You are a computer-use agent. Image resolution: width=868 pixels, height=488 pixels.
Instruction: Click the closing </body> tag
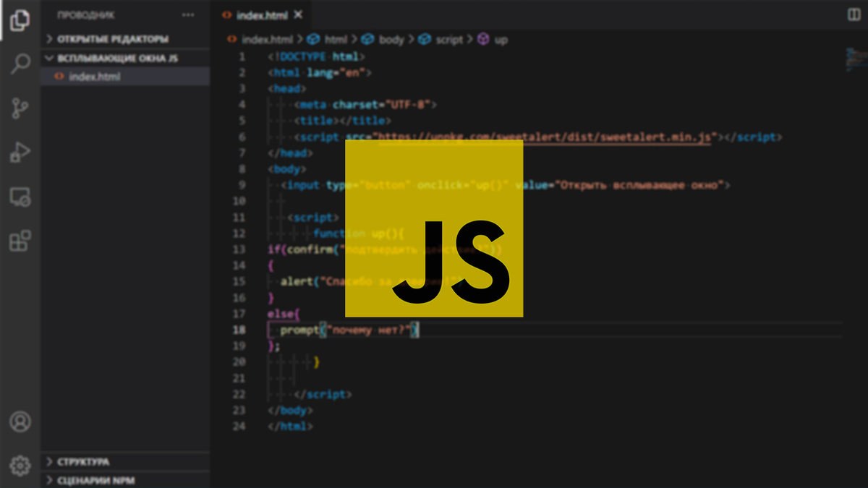click(291, 411)
